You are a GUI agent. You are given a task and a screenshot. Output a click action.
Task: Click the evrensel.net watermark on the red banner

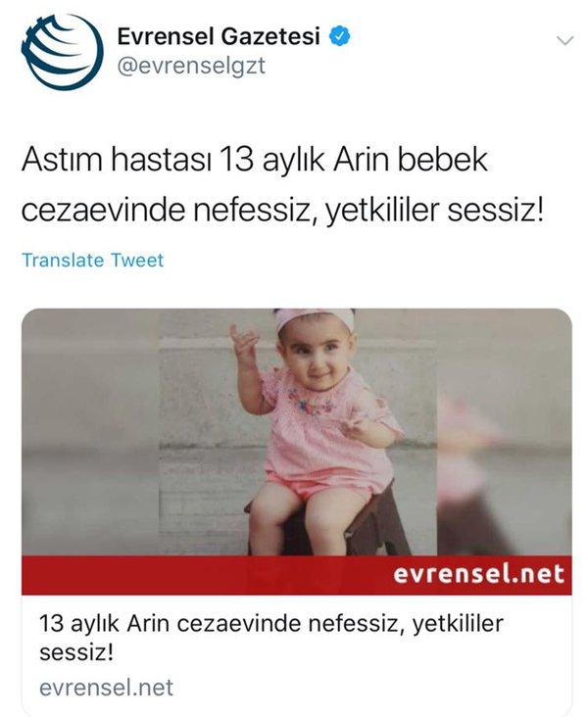point(478,574)
